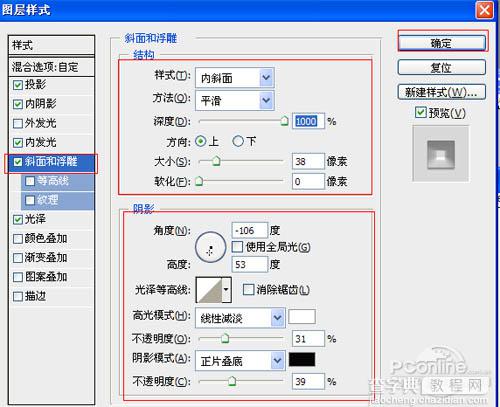Click the 深度(D) slider handle

[x=284, y=121]
